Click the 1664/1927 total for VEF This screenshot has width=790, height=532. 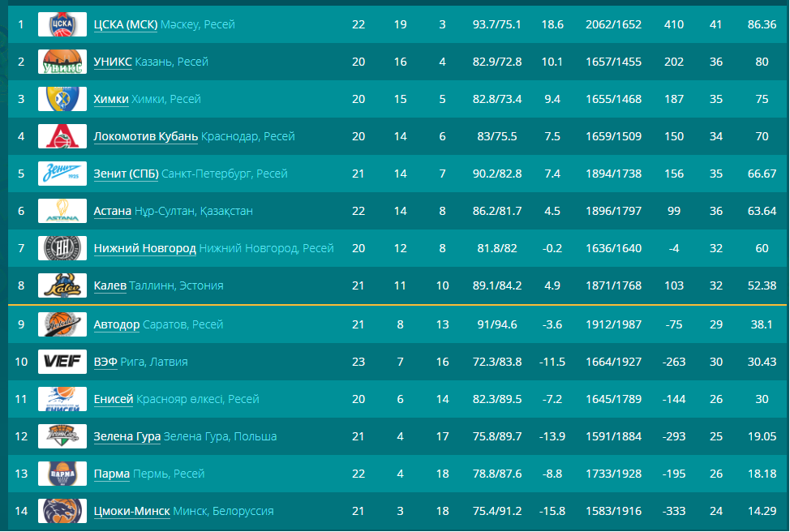(613, 362)
